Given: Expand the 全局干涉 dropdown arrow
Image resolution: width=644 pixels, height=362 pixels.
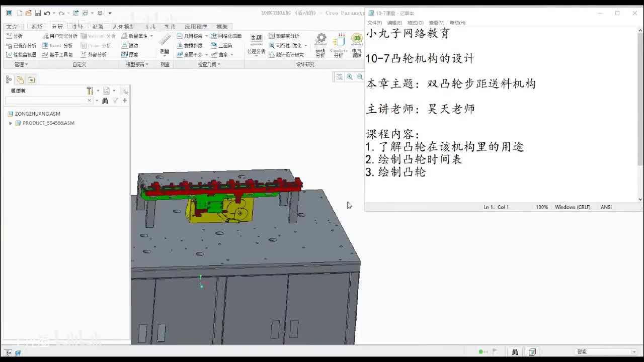Looking at the screenshot, I should (x=206, y=55).
